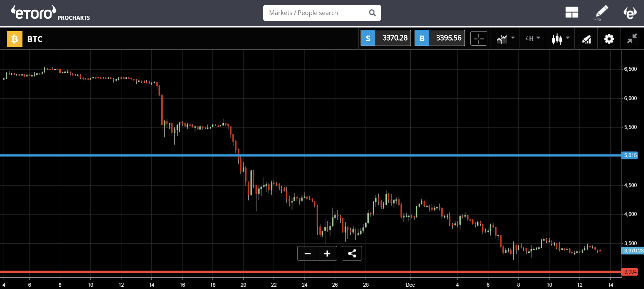
Task: Toggle the crosshair cursor
Action: (478, 39)
